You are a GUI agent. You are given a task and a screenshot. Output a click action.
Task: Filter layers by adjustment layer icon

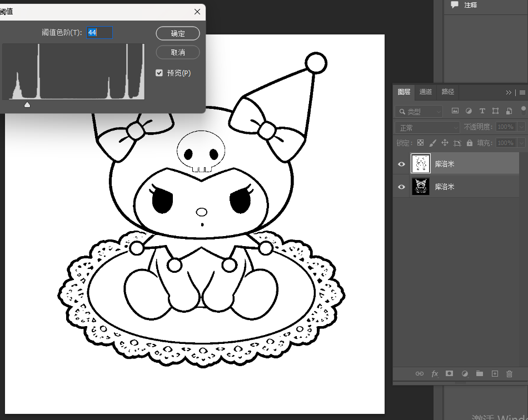tap(469, 111)
